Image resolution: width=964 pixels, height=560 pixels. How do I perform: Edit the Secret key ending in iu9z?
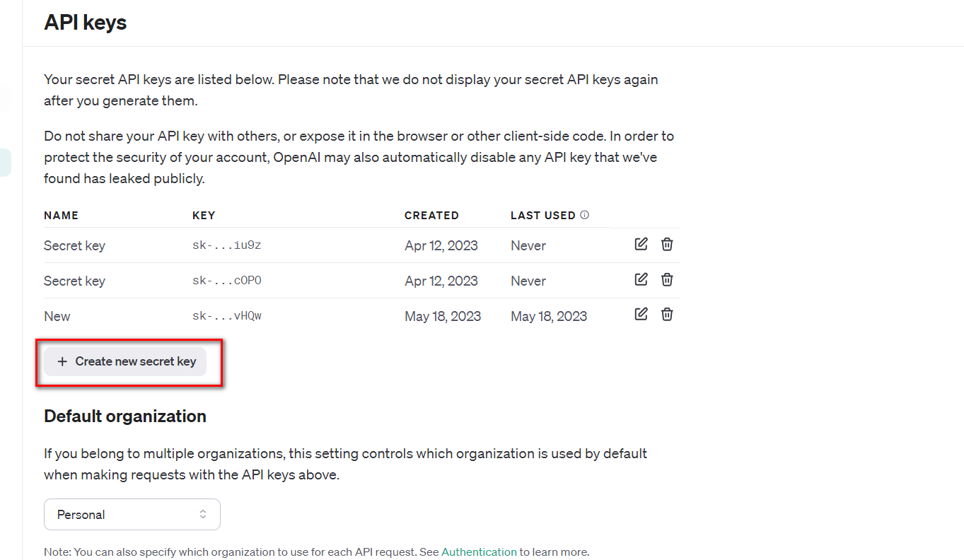pos(641,244)
